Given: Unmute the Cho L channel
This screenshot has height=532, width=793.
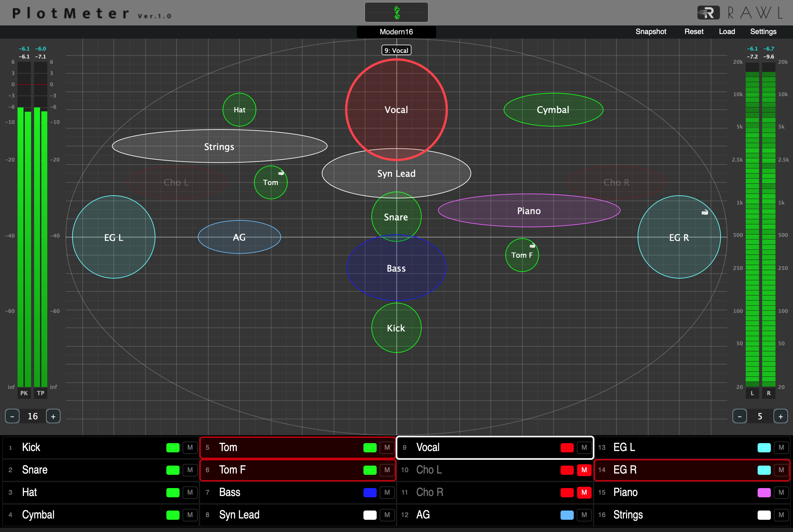Looking at the screenshot, I should pyautogui.click(x=584, y=470).
